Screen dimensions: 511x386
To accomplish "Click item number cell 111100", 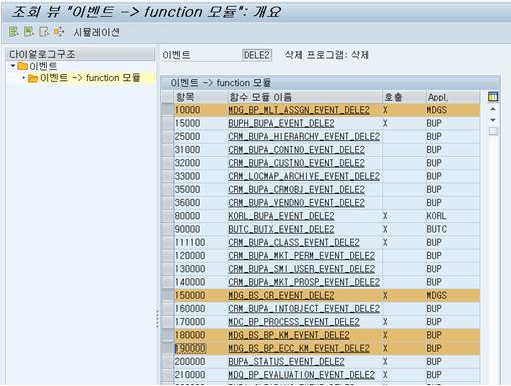I will click(200, 242).
